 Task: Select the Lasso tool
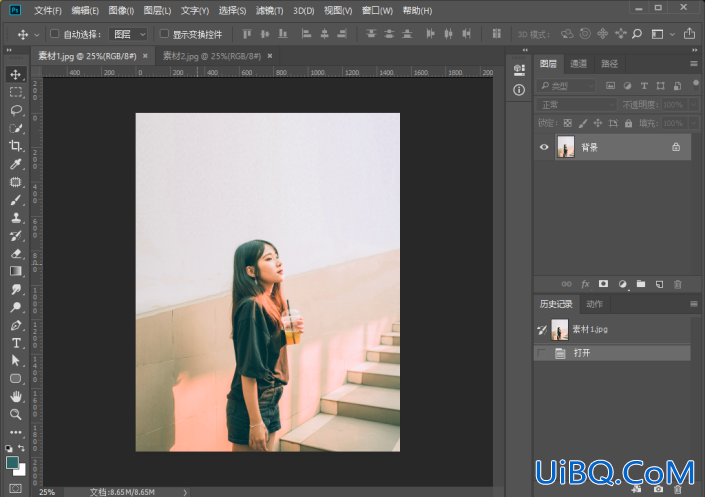click(x=16, y=110)
